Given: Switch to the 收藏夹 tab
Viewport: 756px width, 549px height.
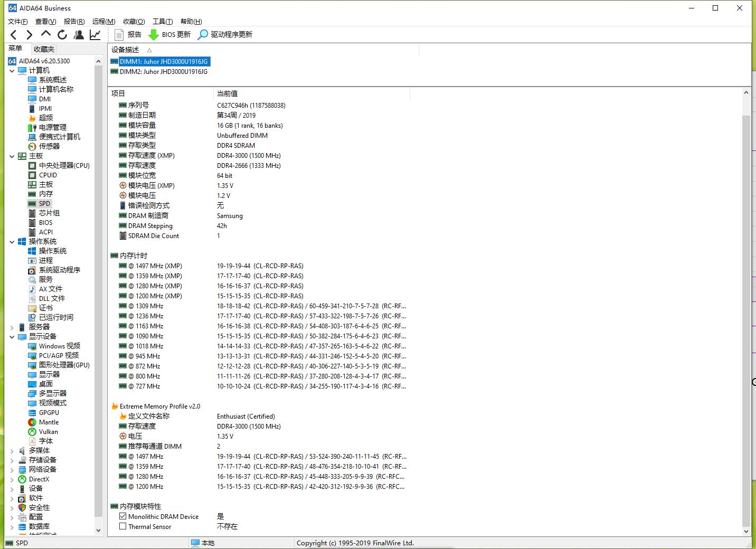Looking at the screenshot, I should coord(44,49).
